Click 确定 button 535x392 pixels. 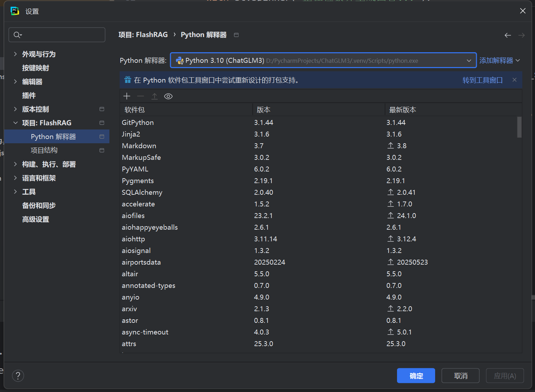tap(416, 376)
